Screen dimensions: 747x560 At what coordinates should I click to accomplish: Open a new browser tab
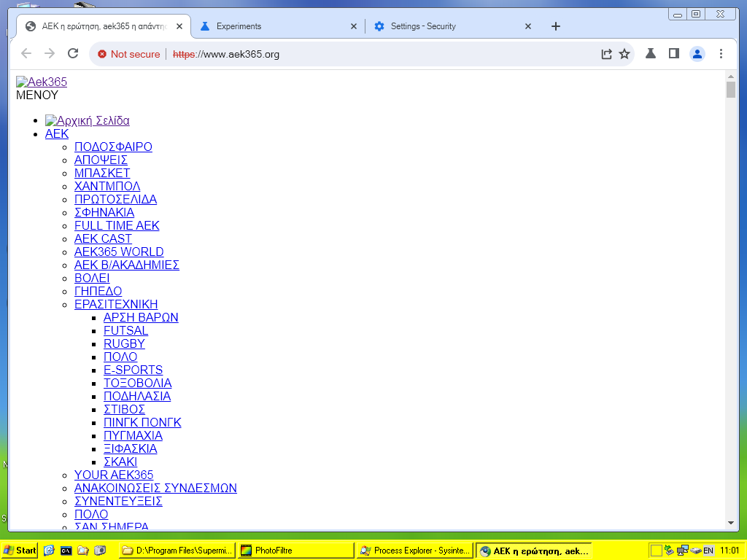click(x=555, y=26)
